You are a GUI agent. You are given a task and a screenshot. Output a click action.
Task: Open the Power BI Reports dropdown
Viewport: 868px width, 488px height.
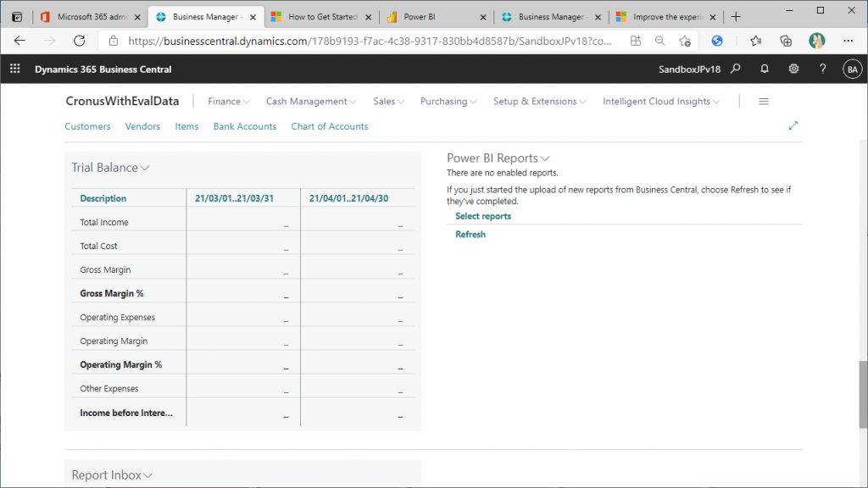498,158
